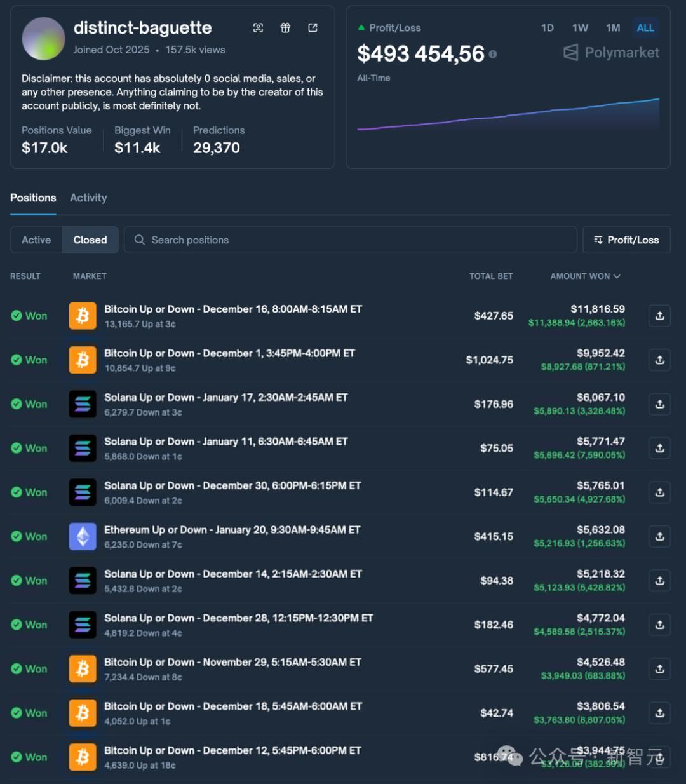
Task: Open Ethereum Up or Down January 20 market
Action: [232, 530]
